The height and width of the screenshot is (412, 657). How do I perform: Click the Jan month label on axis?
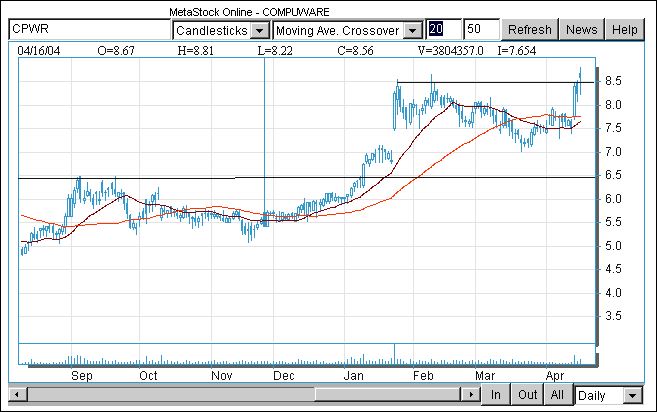coord(354,376)
